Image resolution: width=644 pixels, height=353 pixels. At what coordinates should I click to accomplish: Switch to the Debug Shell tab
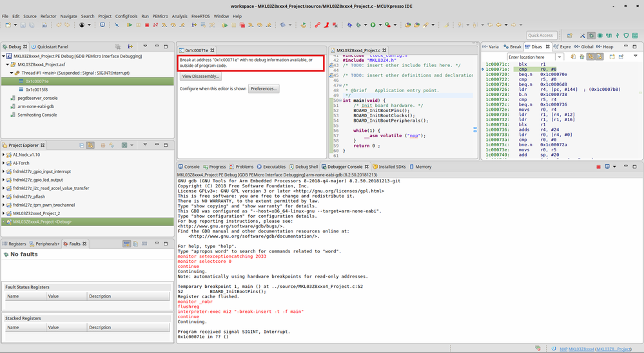(303, 167)
